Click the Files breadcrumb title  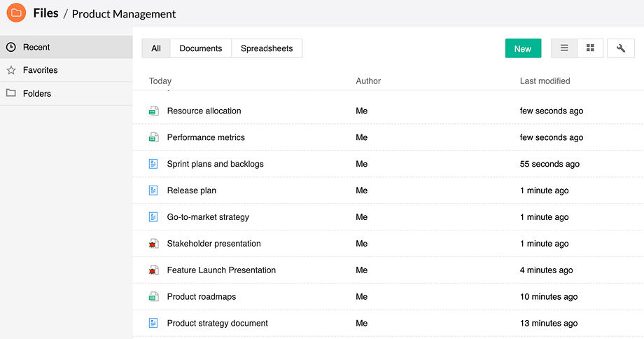[x=45, y=13]
